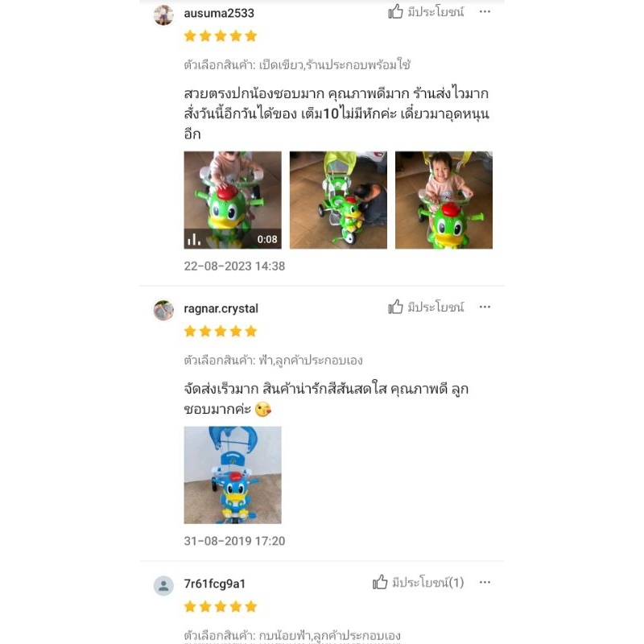Open the username 7r61fcg9a1
The width and height of the screenshot is (644, 644).
tap(214, 584)
